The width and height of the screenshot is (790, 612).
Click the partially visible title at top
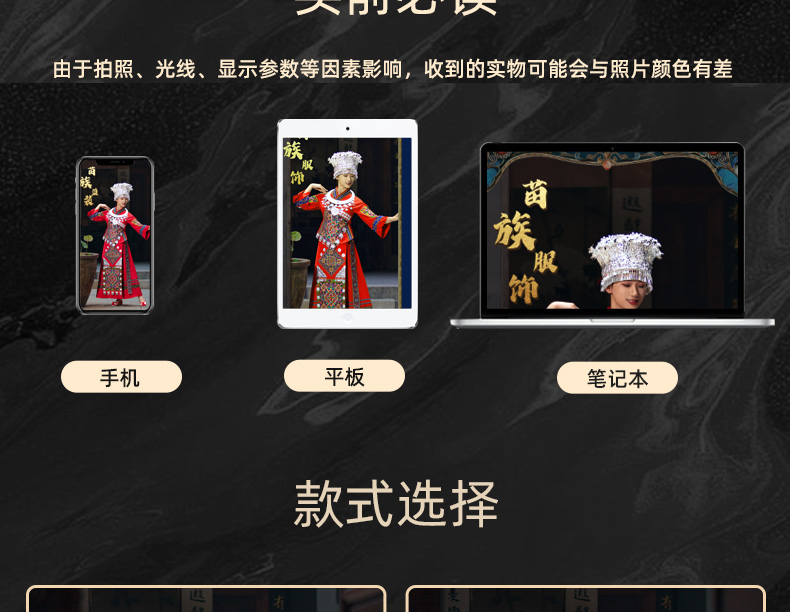[396, 7]
